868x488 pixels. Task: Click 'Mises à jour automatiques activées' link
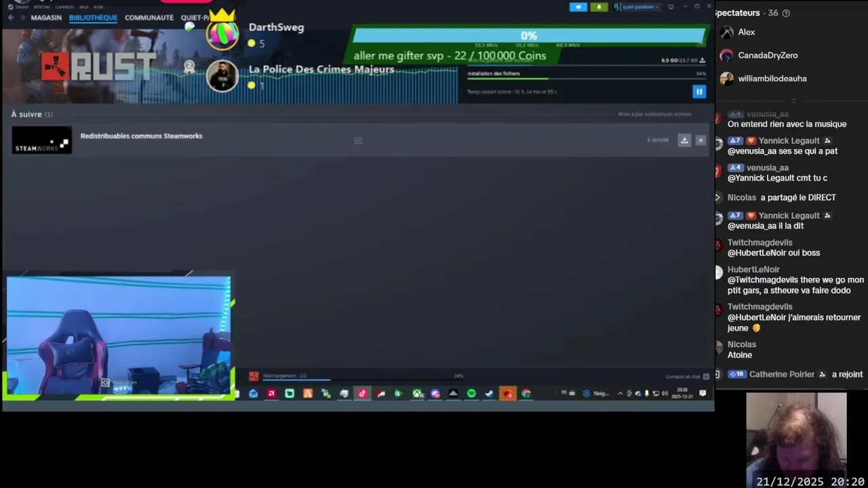click(x=654, y=115)
